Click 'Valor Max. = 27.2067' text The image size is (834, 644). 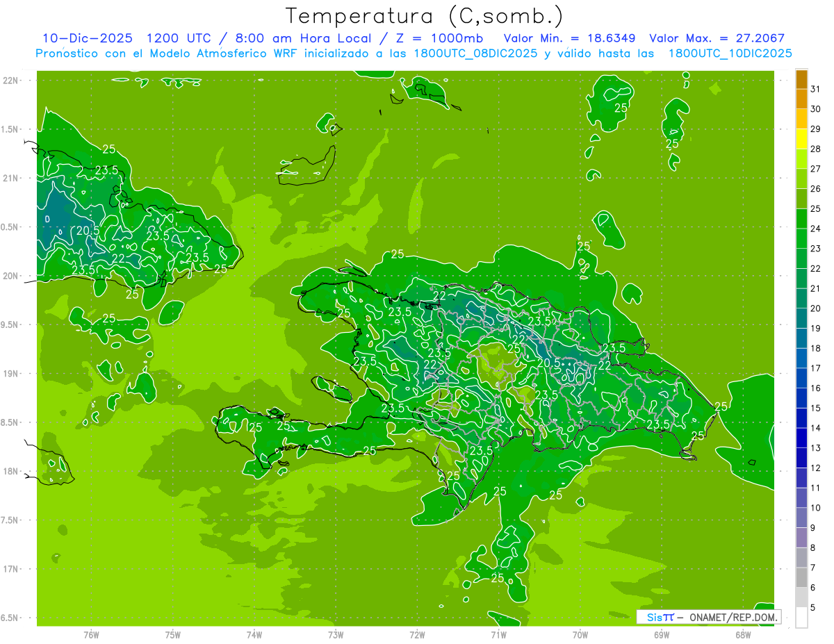tap(717, 38)
